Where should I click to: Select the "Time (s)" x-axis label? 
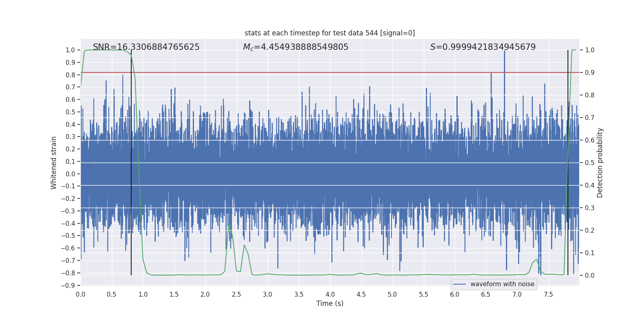[x=330, y=303]
